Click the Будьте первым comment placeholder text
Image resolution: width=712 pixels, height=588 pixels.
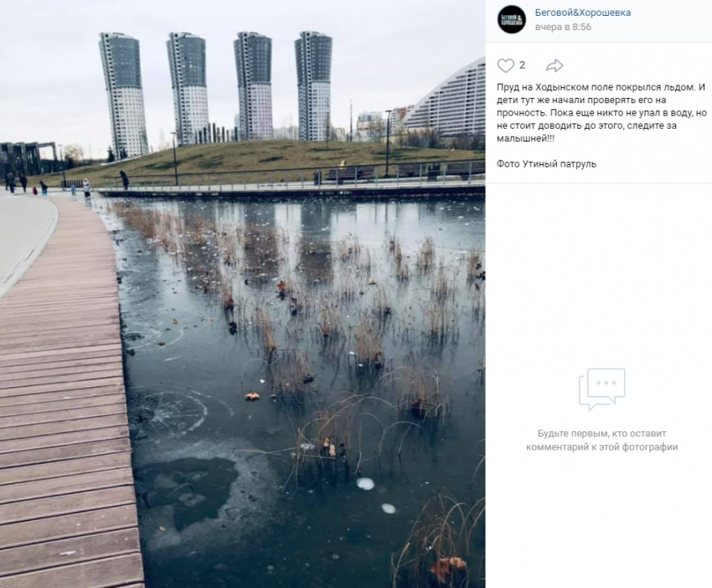tap(602, 441)
